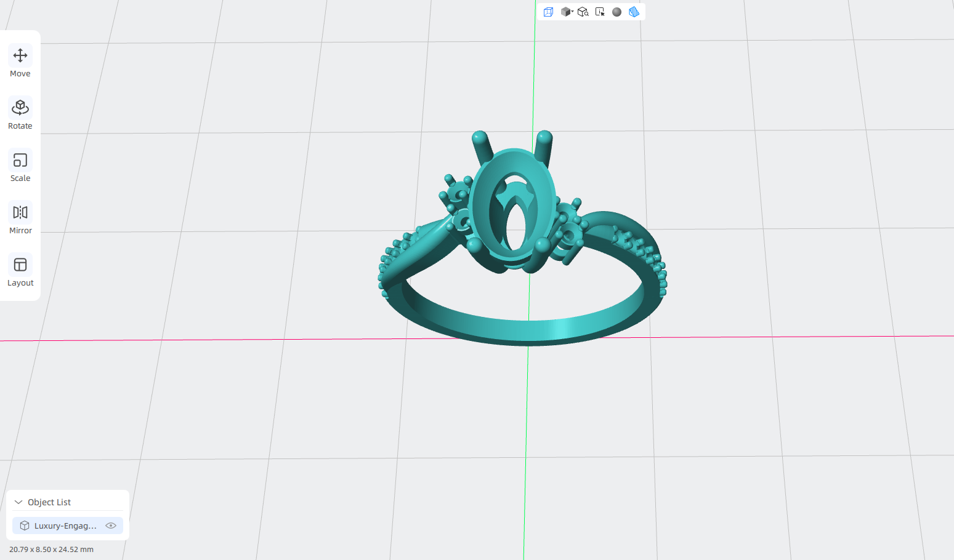
Task: Click the cube icon beside Luxury-Engag...
Action: tap(25, 526)
